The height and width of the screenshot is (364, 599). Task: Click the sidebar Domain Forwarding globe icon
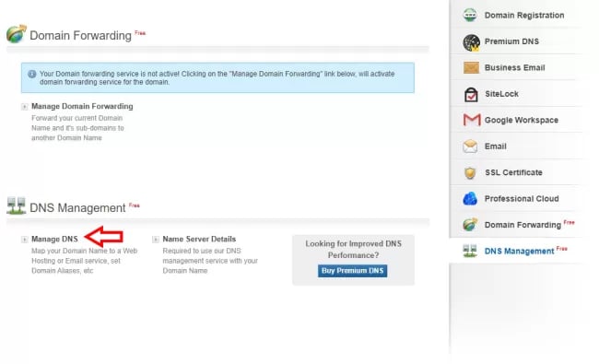[x=470, y=225]
